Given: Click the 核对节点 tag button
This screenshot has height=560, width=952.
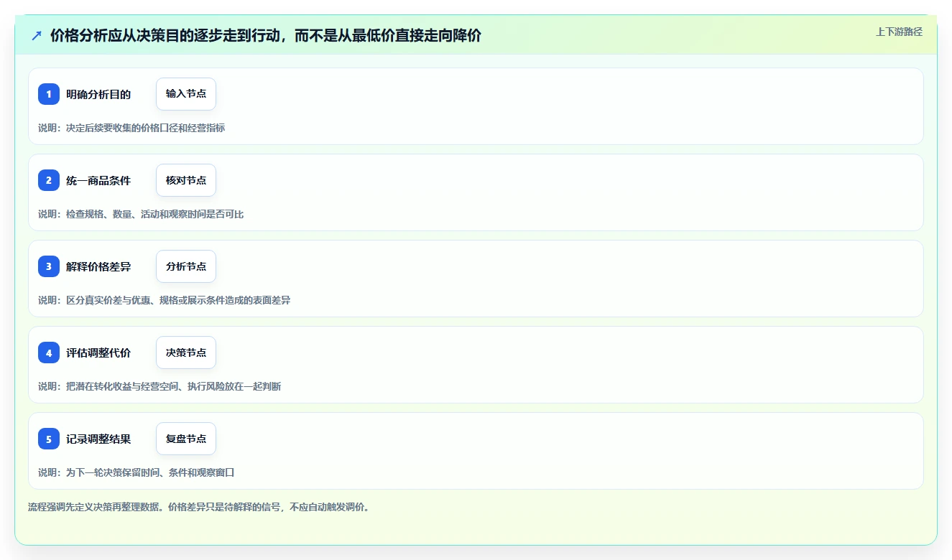Looking at the screenshot, I should coord(186,180).
